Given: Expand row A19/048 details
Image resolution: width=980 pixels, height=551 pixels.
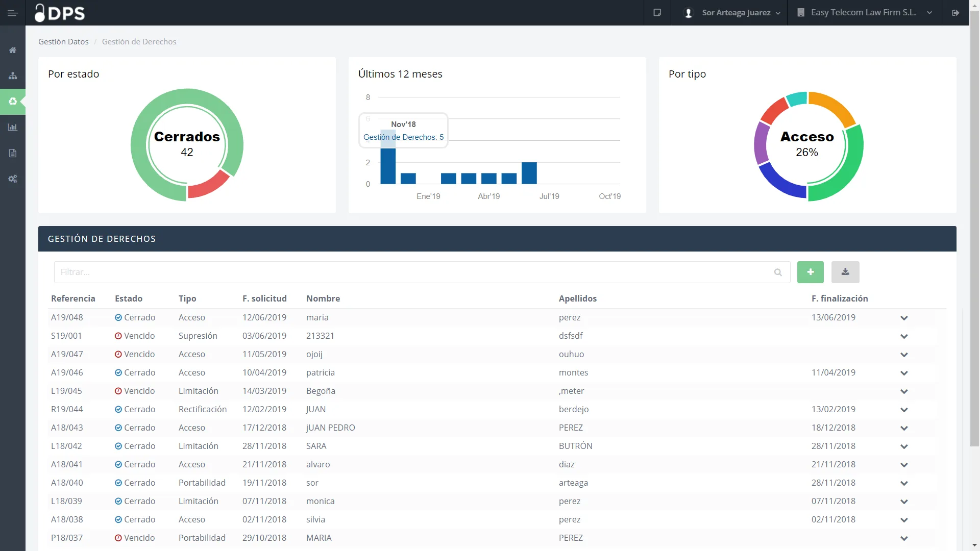Looking at the screenshot, I should [x=904, y=318].
